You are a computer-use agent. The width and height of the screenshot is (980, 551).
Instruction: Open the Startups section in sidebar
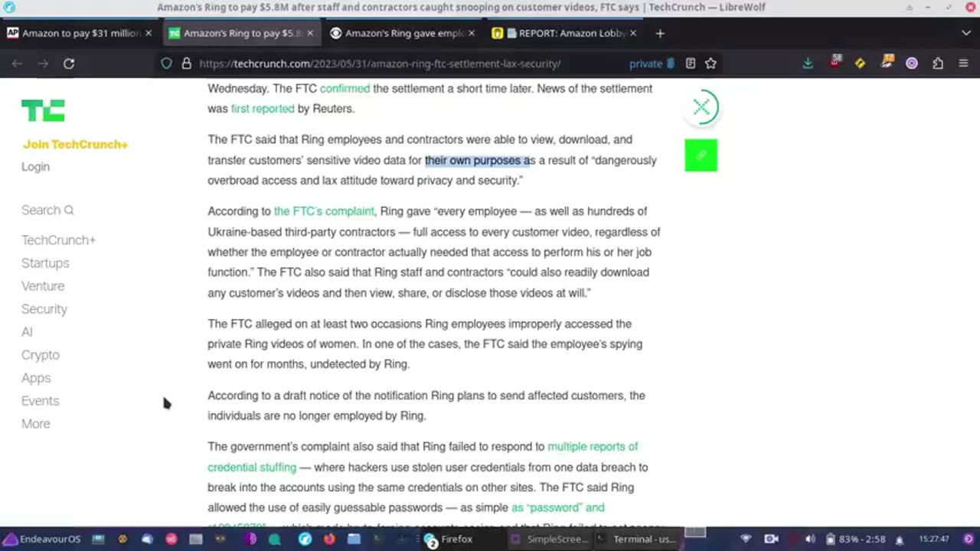coord(45,262)
